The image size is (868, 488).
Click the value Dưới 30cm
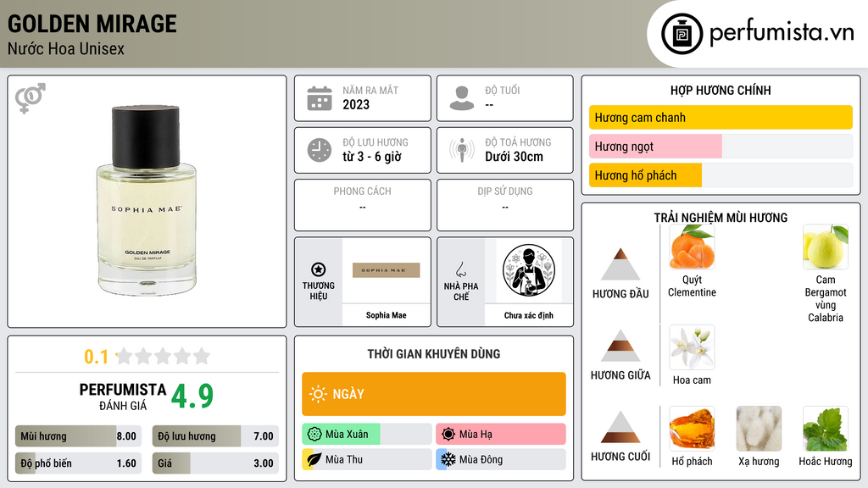click(x=515, y=157)
